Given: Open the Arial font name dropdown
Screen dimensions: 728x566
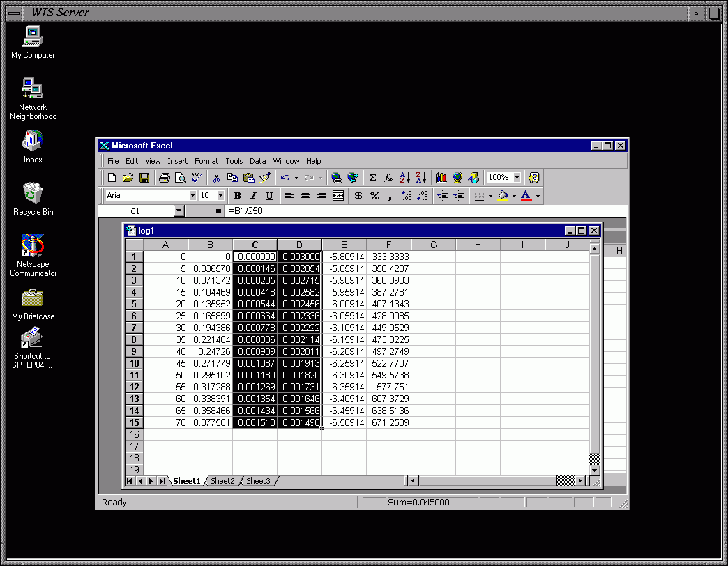Looking at the screenshot, I should point(192,196).
